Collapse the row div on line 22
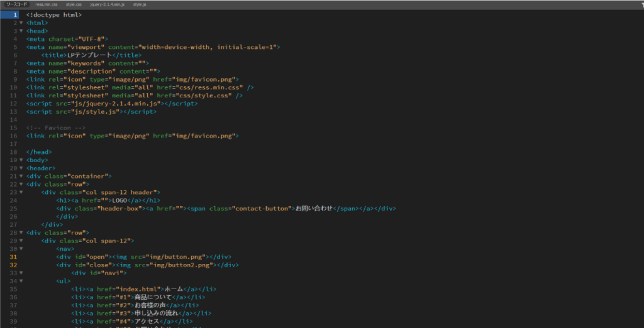The image size is (644, 328). pyautogui.click(x=21, y=184)
